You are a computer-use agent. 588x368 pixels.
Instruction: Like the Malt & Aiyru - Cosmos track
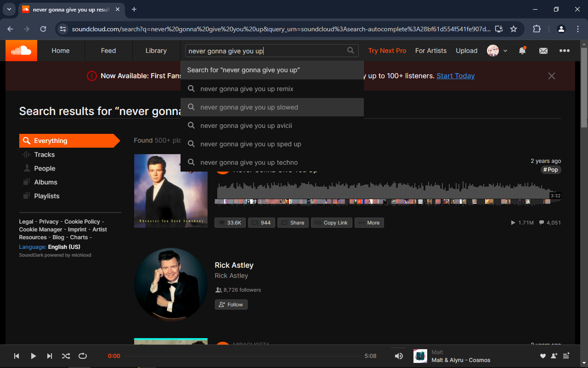tap(543, 356)
